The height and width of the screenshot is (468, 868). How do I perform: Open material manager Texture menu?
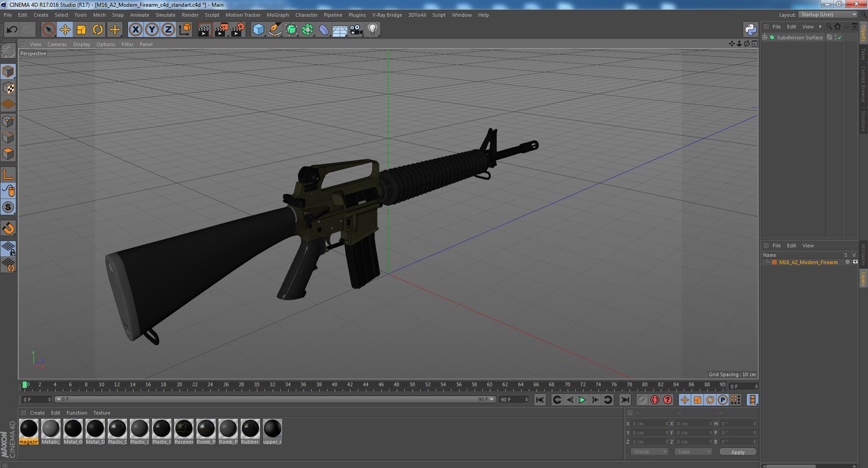coord(102,413)
